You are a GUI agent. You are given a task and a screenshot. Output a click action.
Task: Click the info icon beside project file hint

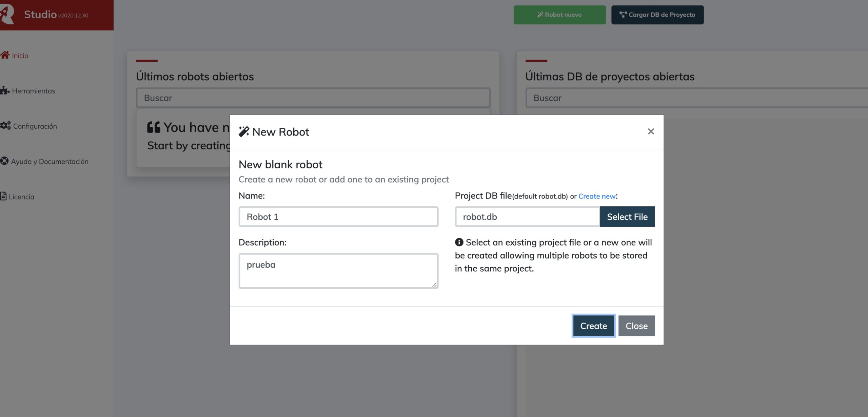459,242
